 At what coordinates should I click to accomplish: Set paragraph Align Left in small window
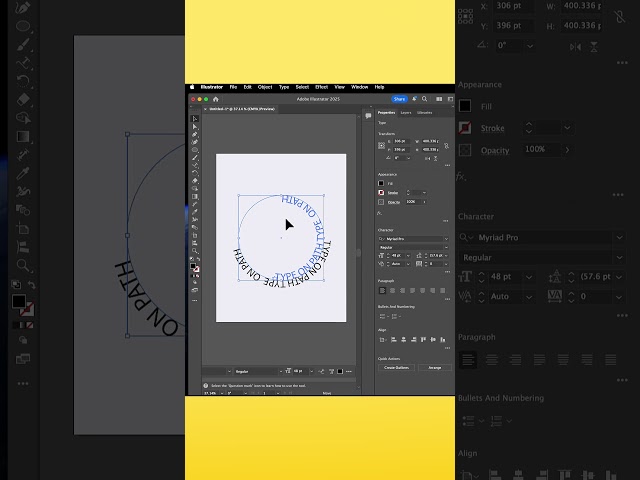(382, 291)
